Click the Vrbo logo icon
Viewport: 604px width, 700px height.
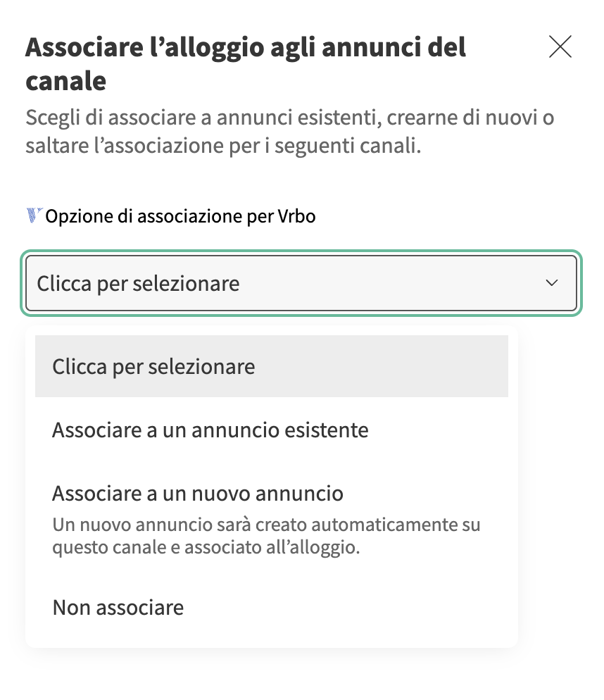click(34, 215)
